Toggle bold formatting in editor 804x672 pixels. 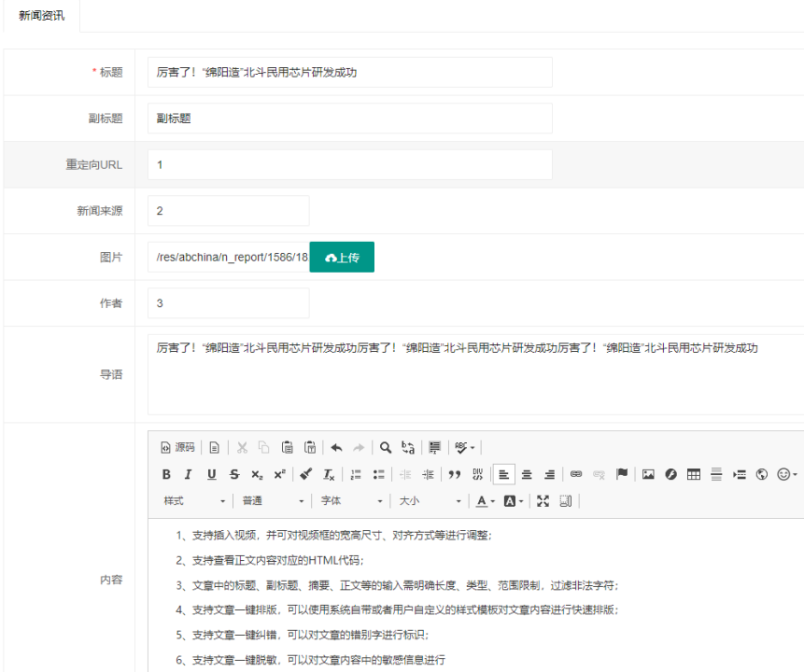click(166, 474)
